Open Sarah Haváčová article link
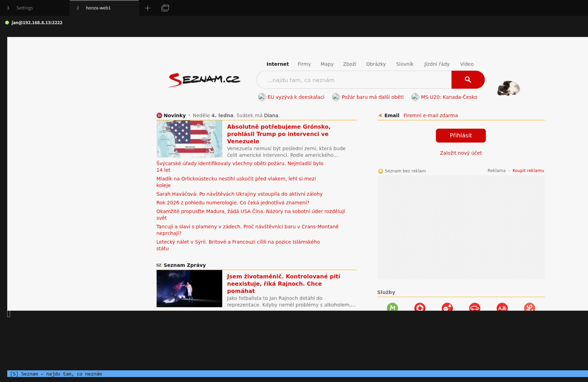Image resolution: width=588 pixels, height=382 pixels. (239, 194)
